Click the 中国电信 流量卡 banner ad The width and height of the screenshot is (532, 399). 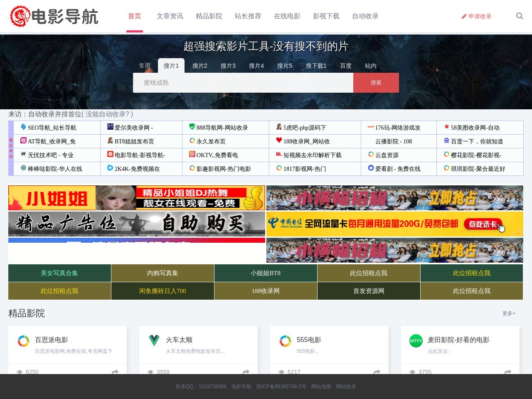click(394, 224)
